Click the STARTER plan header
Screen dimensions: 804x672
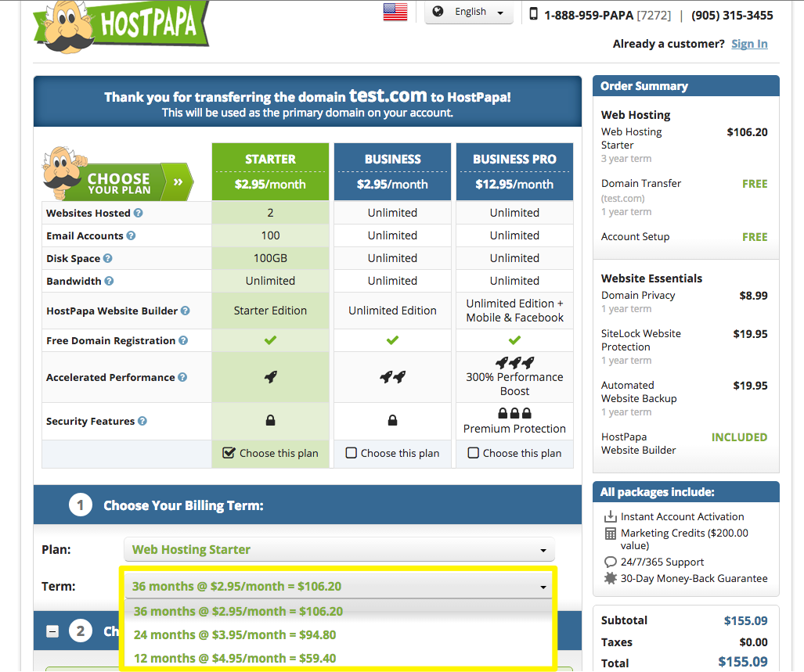(270, 171)
